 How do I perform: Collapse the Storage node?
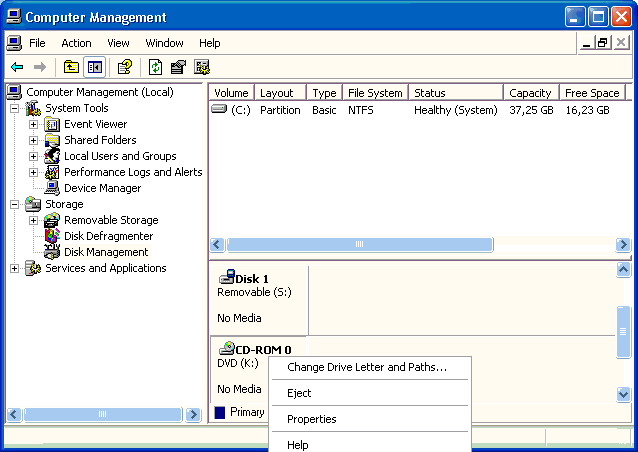[15, 205]
